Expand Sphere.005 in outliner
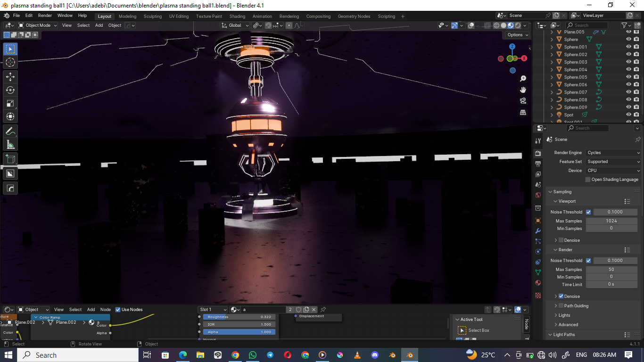Screen dimensions: 644x362 (x=552, y=77)
